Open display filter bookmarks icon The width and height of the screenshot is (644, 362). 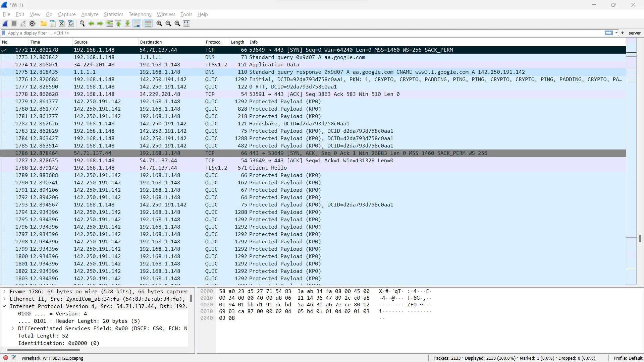[x=4, y=33]
